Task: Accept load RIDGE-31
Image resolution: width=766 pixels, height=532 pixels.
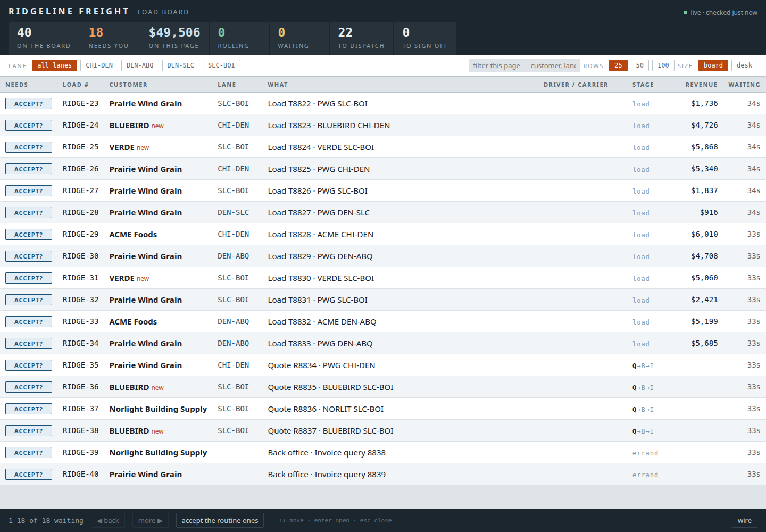Action: coord(29,278)
